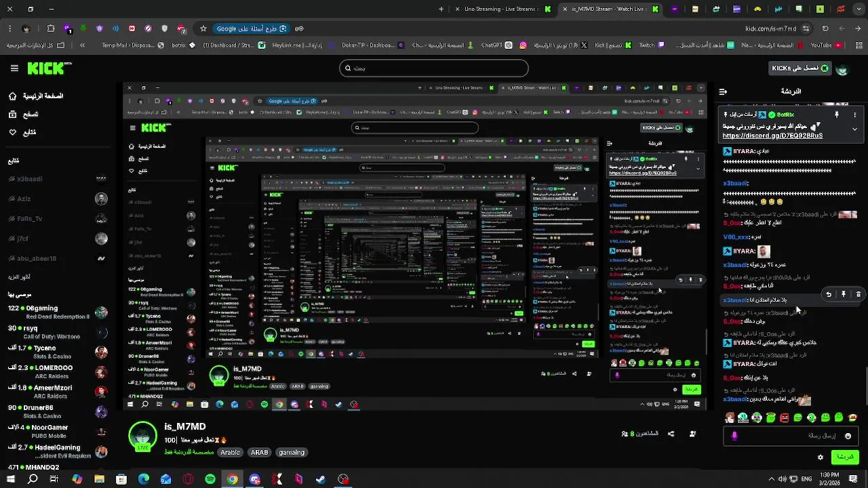Image resolution: width=868 pixels, height=488 pixels.
Task: Expand the bookmarks overflow chevron
Action: click(82, 45)
